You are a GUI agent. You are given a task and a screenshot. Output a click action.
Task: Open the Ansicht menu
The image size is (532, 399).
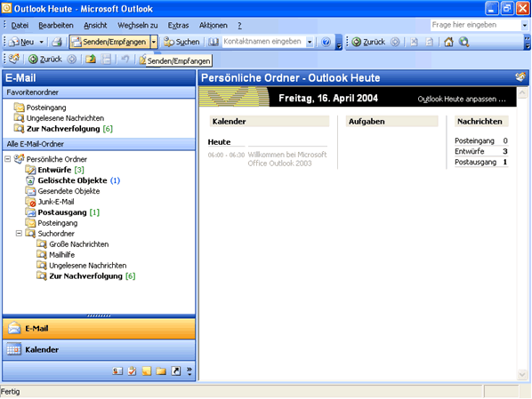pyautogui.click(x=95, y=26)
